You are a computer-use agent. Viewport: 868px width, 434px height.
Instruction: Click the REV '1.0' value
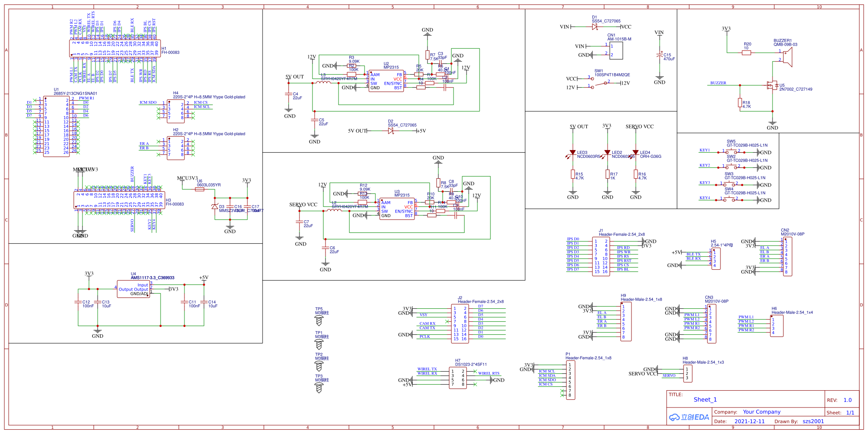tap(848, 400)
